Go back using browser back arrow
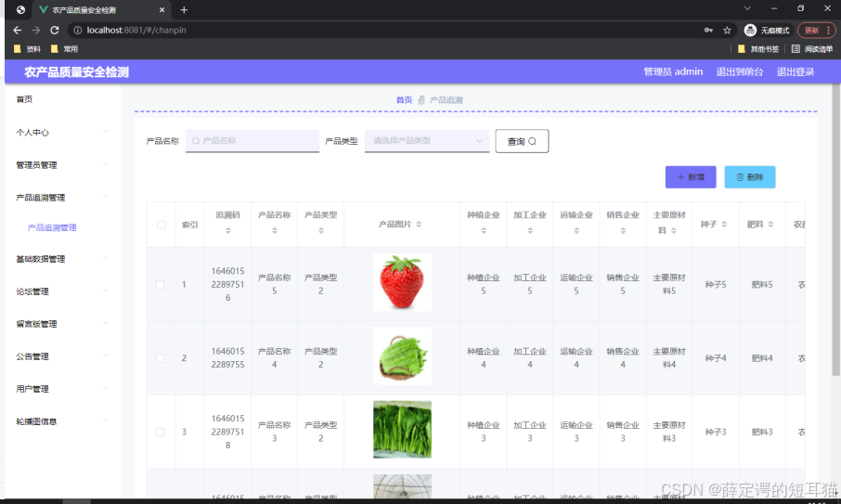The width and height of the screenshot is (841, 504). [x=17, y=30]
